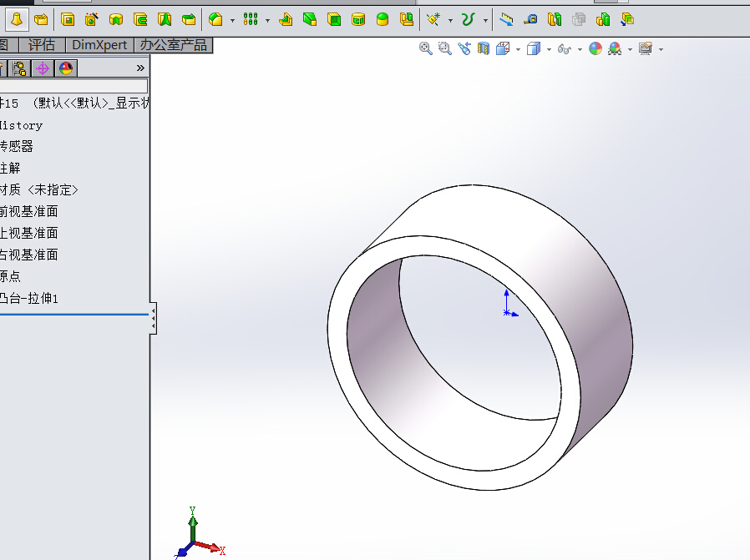Image resolution: width=750 pixels, height=560 pixels.
Task: Open the Measure tape tool
Action: 530,19
